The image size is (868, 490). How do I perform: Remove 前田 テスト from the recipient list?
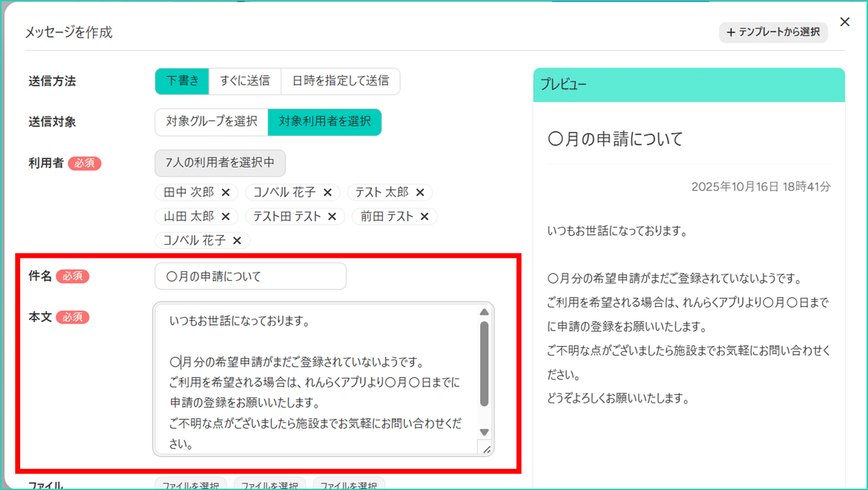(x=425, y=216)
